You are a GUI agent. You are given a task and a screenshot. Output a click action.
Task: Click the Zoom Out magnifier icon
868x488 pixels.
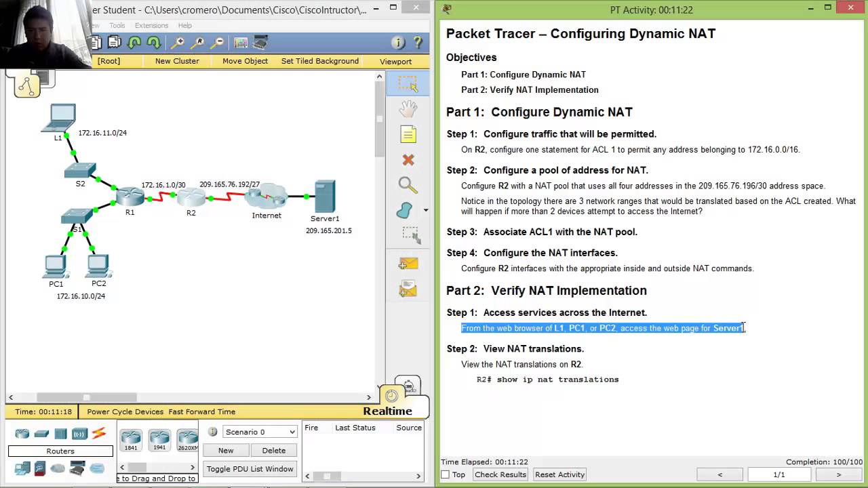(x=218, y=43)
